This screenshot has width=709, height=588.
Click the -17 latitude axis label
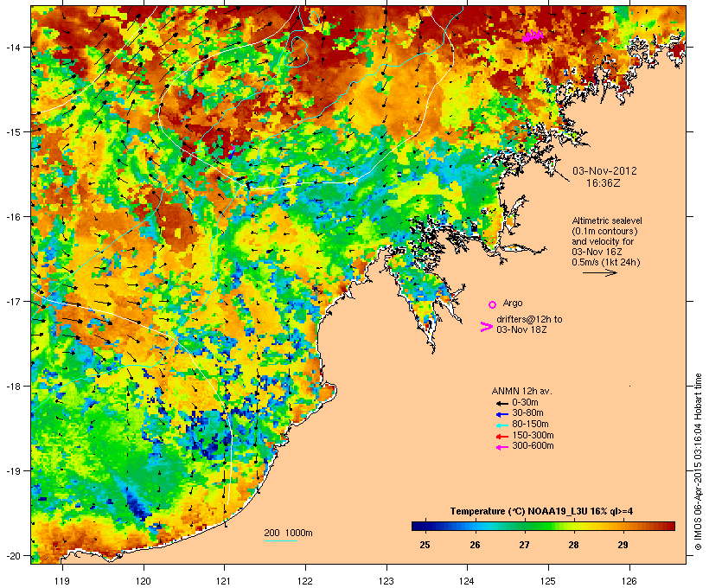point(13,301)
